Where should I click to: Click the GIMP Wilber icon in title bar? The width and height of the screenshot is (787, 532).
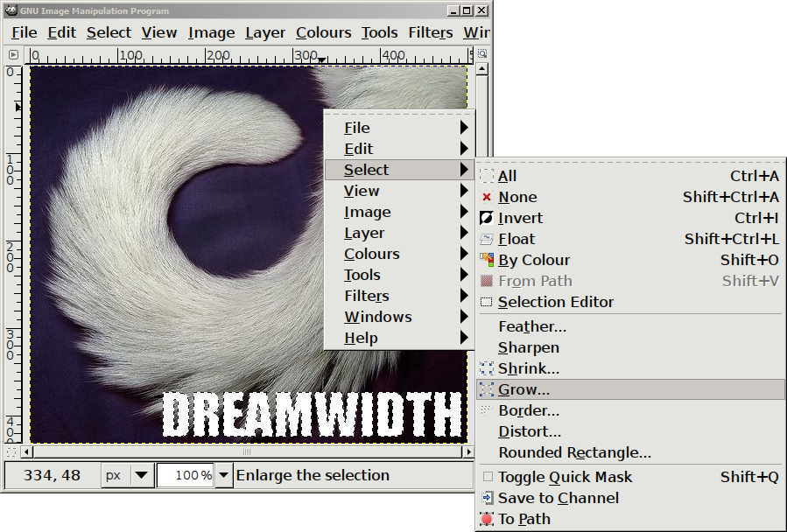click(x=10, y=10)
